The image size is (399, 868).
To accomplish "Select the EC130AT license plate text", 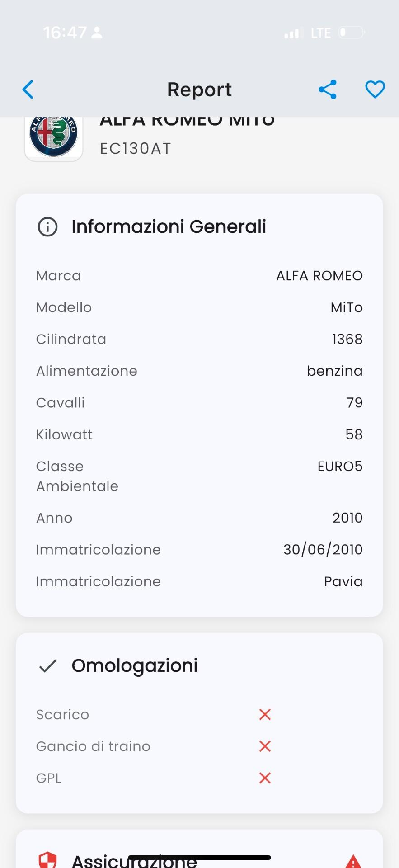I will [x=136, y=149].
